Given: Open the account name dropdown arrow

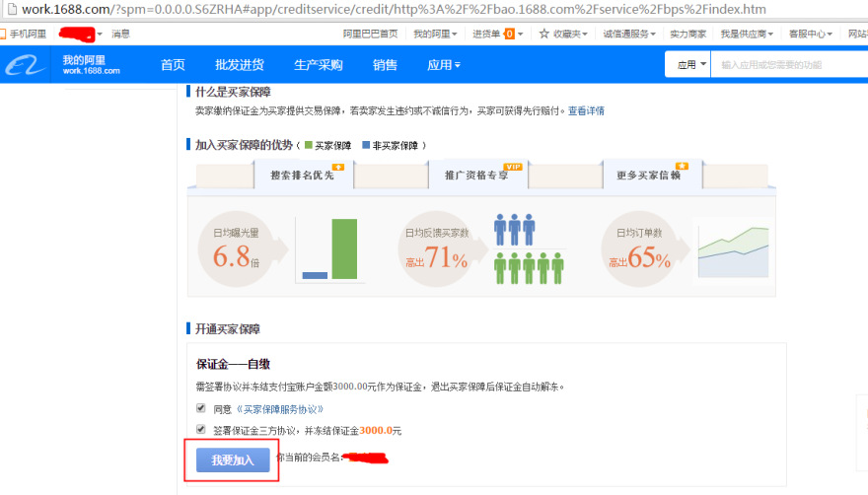Looking at the screenshot, I should pyautogui.click(x=100, y=35).
